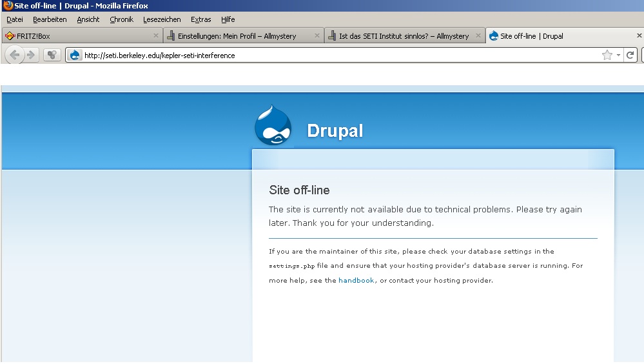Switch to the FRITZ!Box tab
This screenshot has height=364, width=644.
(x=82, y=35)
